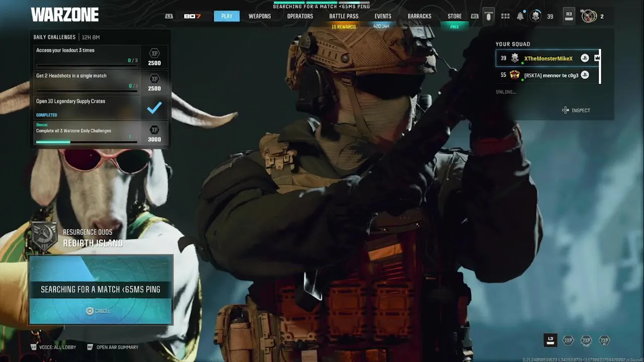Select the Access your loadout 3 times challenge
Viewport: 644px width, 362px height.
tap(101, 56)
